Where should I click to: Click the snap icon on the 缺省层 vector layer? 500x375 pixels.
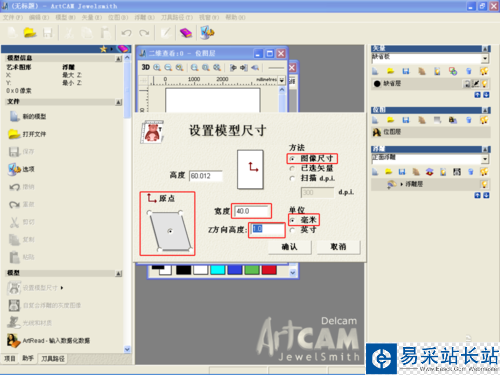[x=476, y=84]
